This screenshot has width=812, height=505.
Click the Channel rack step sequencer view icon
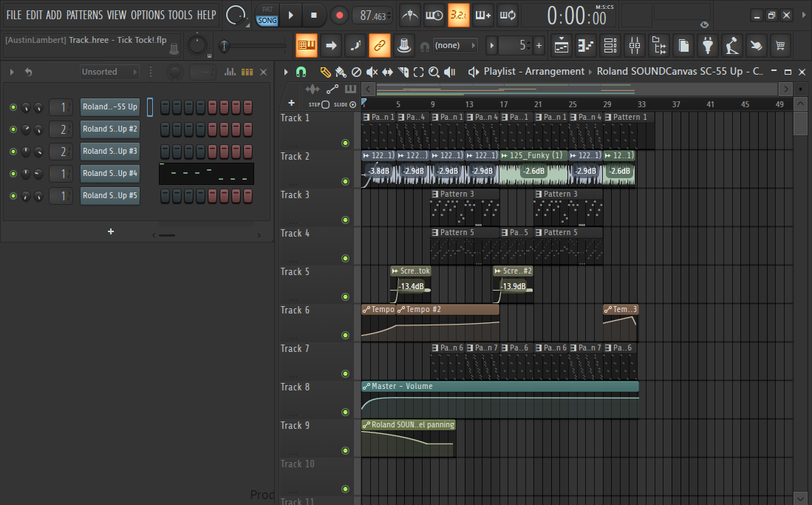click(248, 72)
